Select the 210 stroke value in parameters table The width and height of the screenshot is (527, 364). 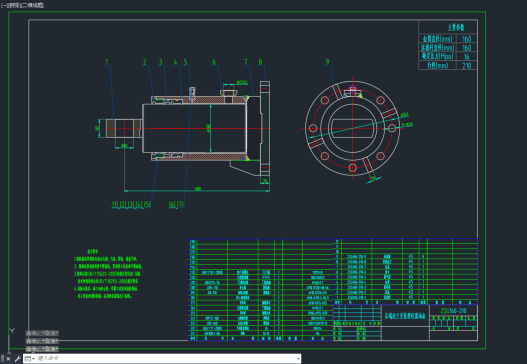coord(467,66)
